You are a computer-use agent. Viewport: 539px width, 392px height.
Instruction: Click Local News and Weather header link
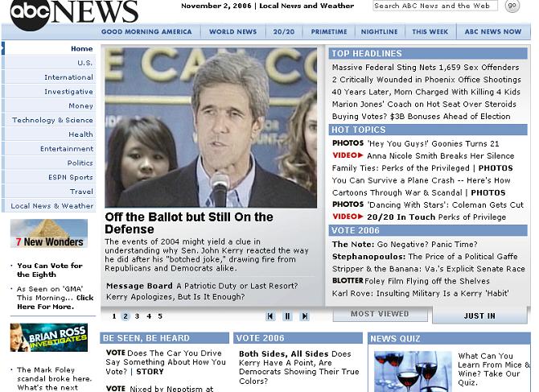coord(307,6)
